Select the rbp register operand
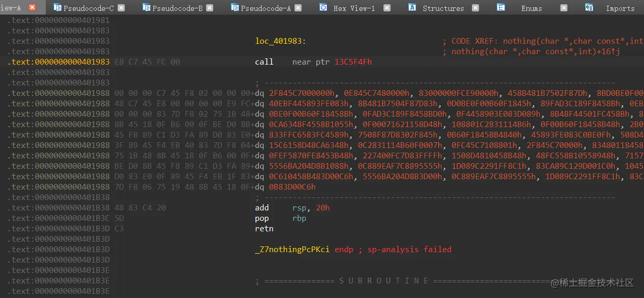This screenshot has width=644, height=298. [299, 218]
